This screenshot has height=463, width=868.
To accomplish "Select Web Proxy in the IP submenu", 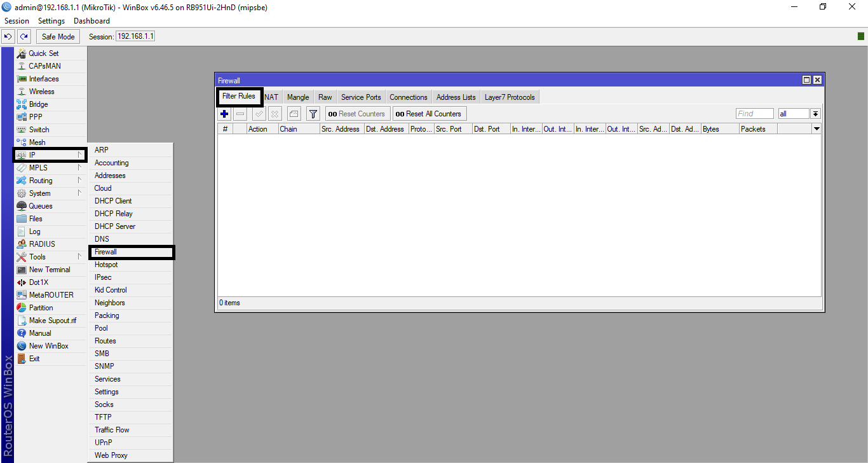I will [x=131, y=455].
